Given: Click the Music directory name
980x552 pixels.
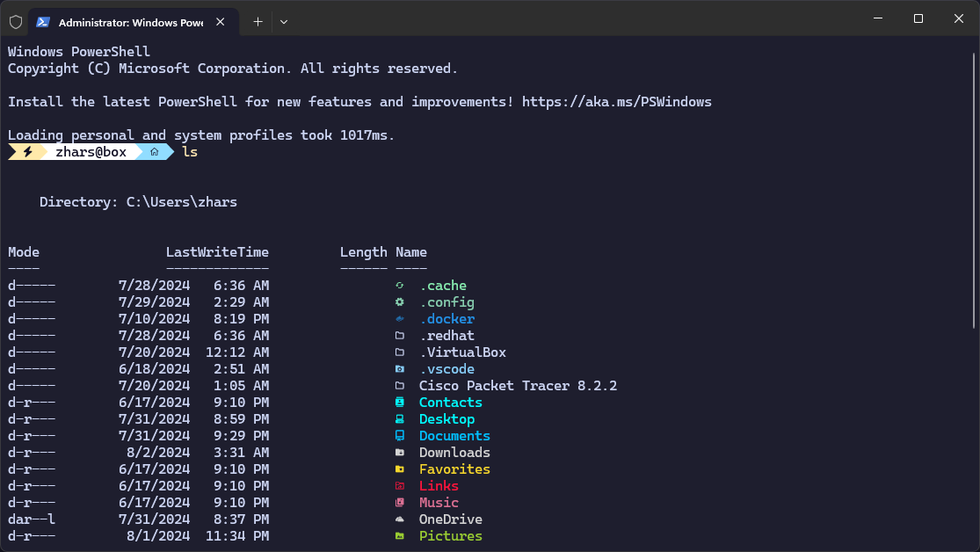Looking at the screenshot, I should [439, 503].
